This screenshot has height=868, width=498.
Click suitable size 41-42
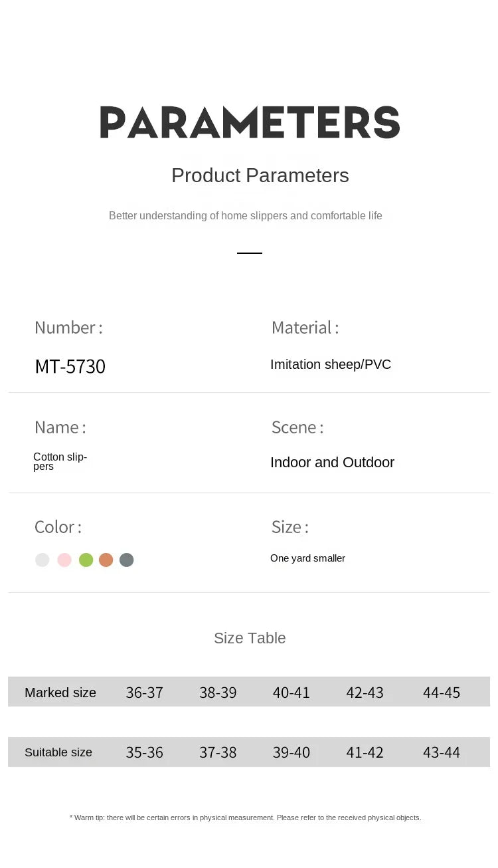(x=365, y=752)
